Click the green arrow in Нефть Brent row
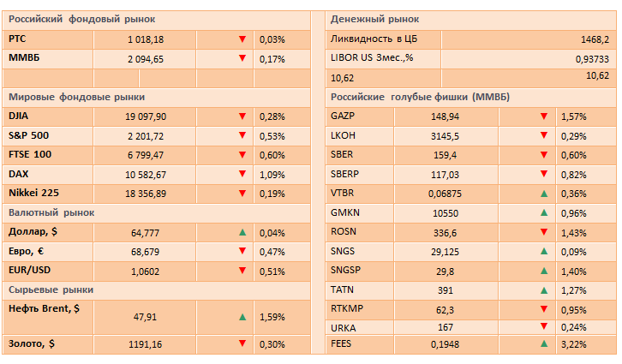Screen dimensions: 622x364 (x=242, y=317)
